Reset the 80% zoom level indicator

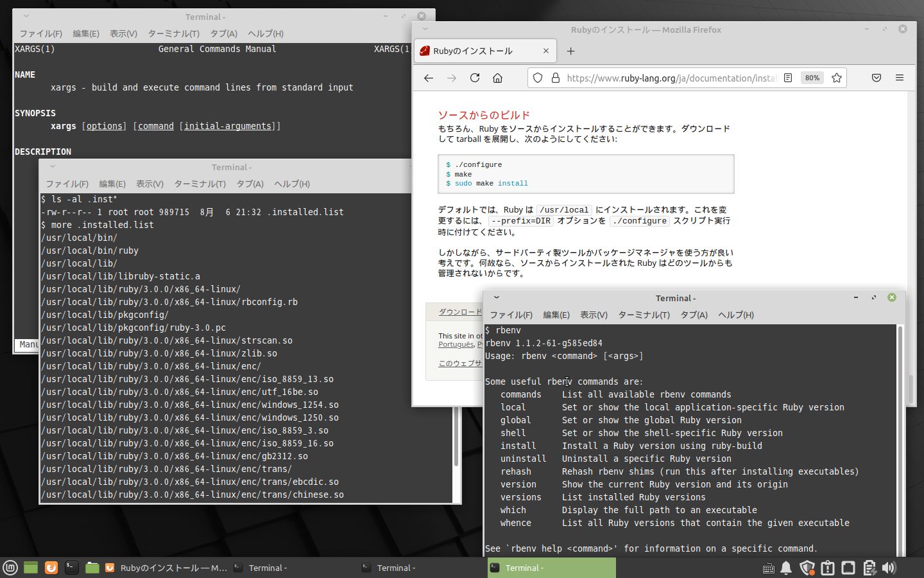812,78
